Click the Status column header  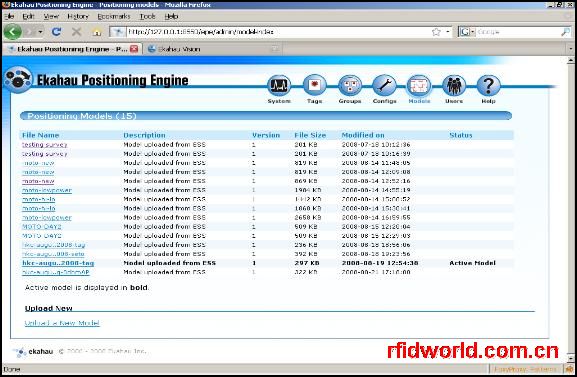pos(461,135)
